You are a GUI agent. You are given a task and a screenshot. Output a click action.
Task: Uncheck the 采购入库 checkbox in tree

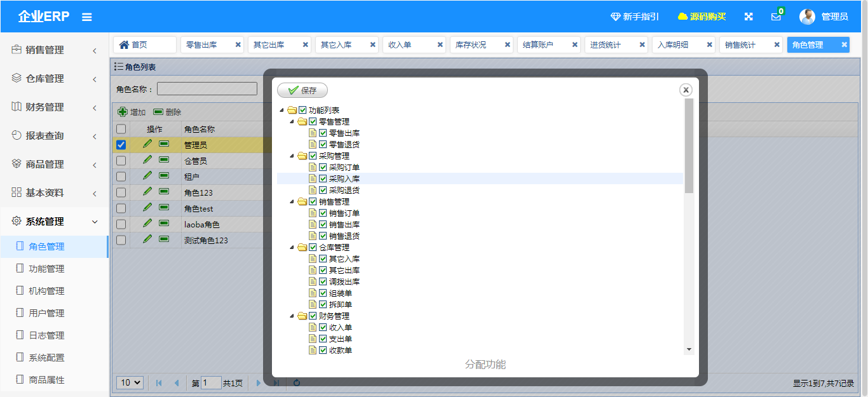(323, 179)
